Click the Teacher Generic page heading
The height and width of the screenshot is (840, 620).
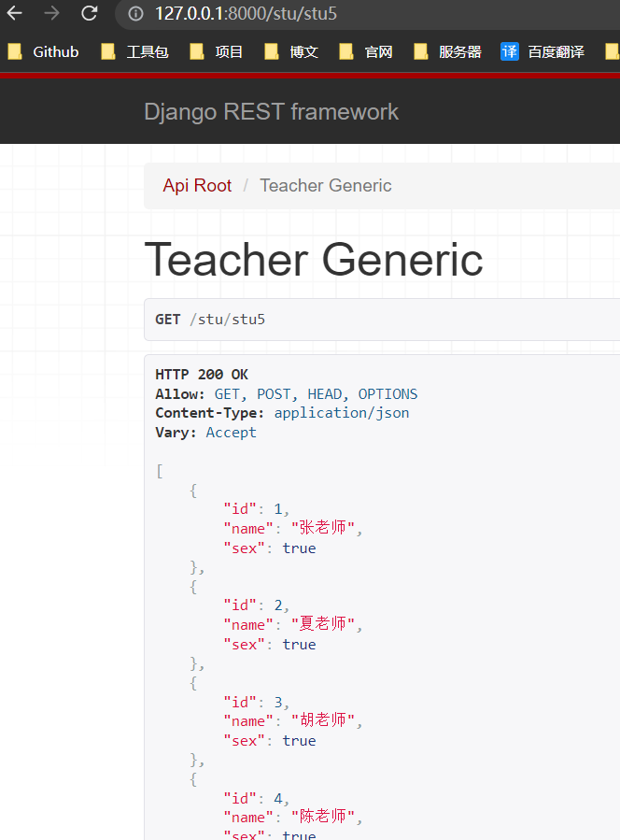(314, 260)
